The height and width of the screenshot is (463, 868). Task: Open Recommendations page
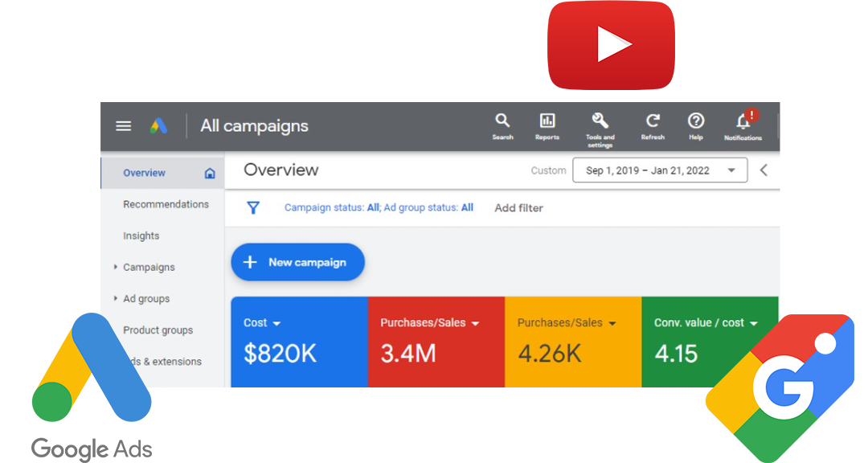166,204
